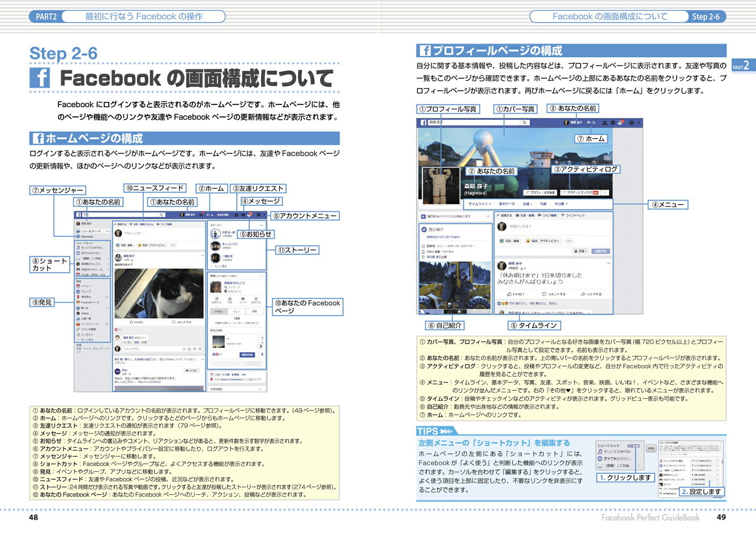Click the プロフィールを編集 button
Viewport: 756px width, 536px height.
tap(540, 192)
